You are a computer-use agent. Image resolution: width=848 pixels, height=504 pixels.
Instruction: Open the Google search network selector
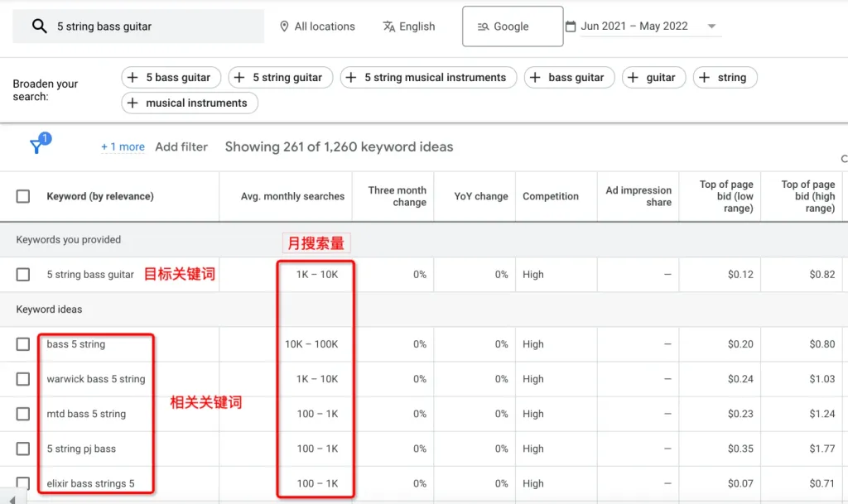(x=512, y=26)
